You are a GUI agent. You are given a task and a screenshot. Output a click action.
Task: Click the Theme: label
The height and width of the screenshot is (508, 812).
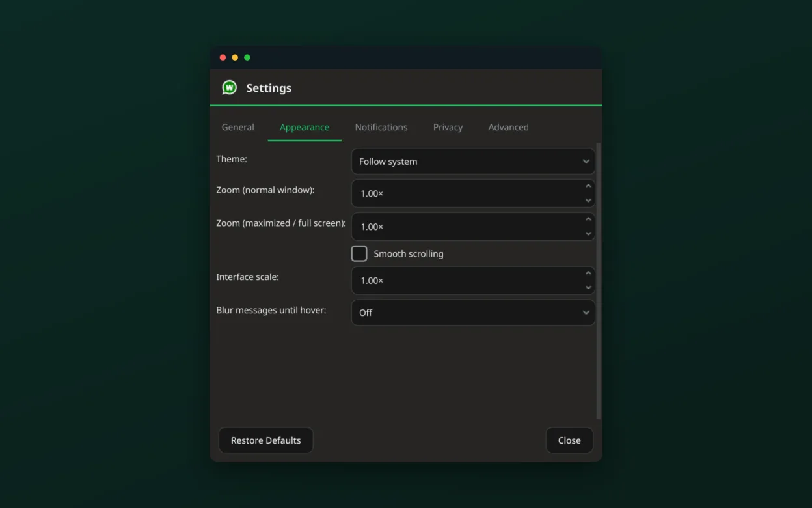(x=232, y=159)
